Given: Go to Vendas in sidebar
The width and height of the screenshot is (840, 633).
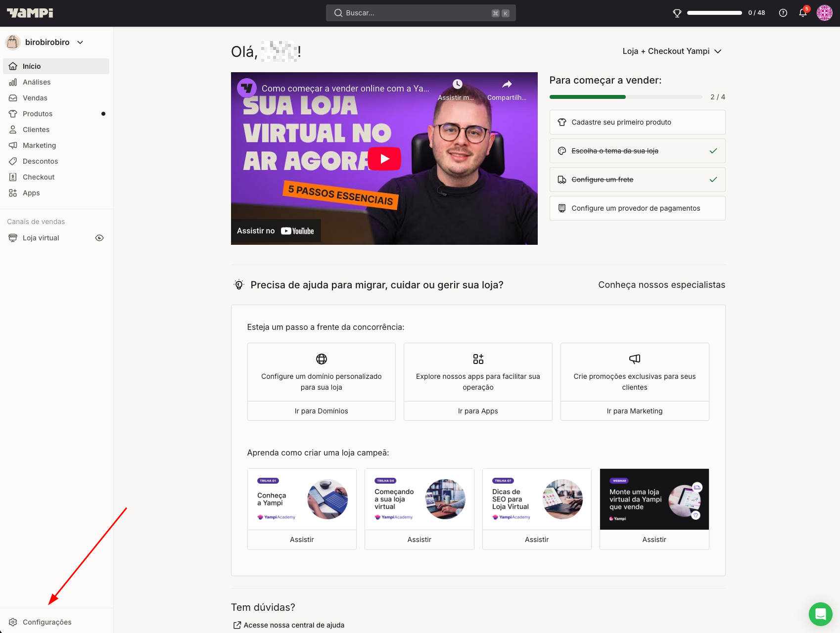Looking at the screenshot, I should [56, 98].
